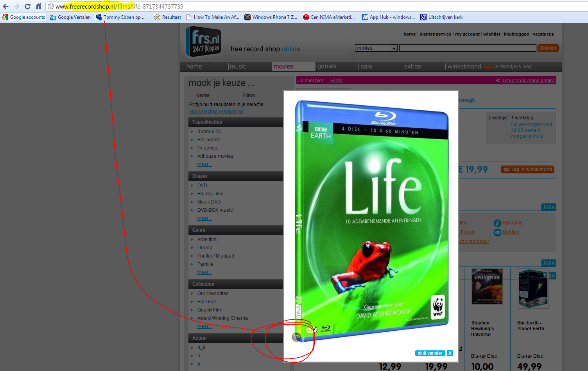Open Google accounts bookmark
The height and width of the screenshot is (371, 588).
click(23, 17)
